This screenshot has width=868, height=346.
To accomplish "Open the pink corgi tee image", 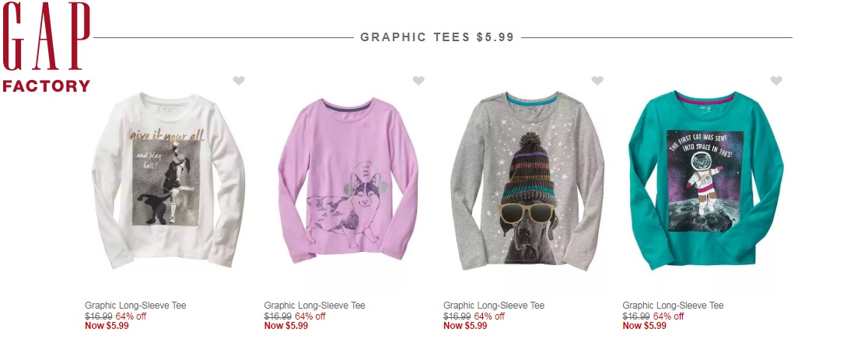I will click(348, 180).
